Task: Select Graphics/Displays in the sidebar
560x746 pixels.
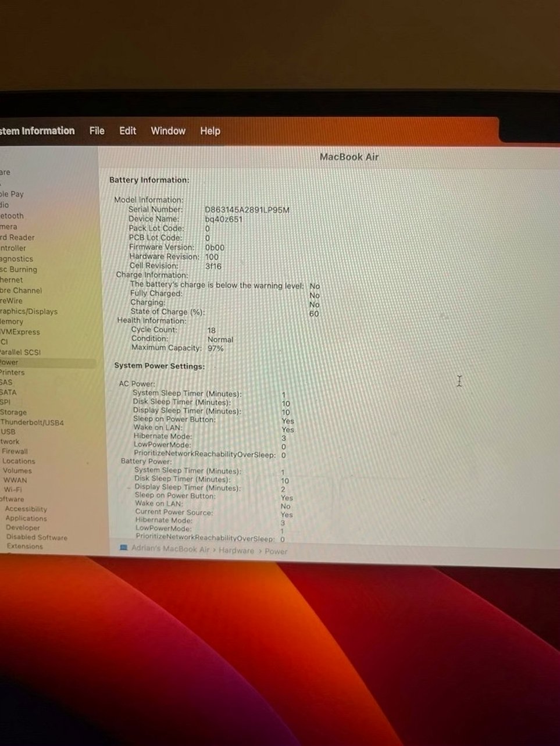Action: point(28,311)
